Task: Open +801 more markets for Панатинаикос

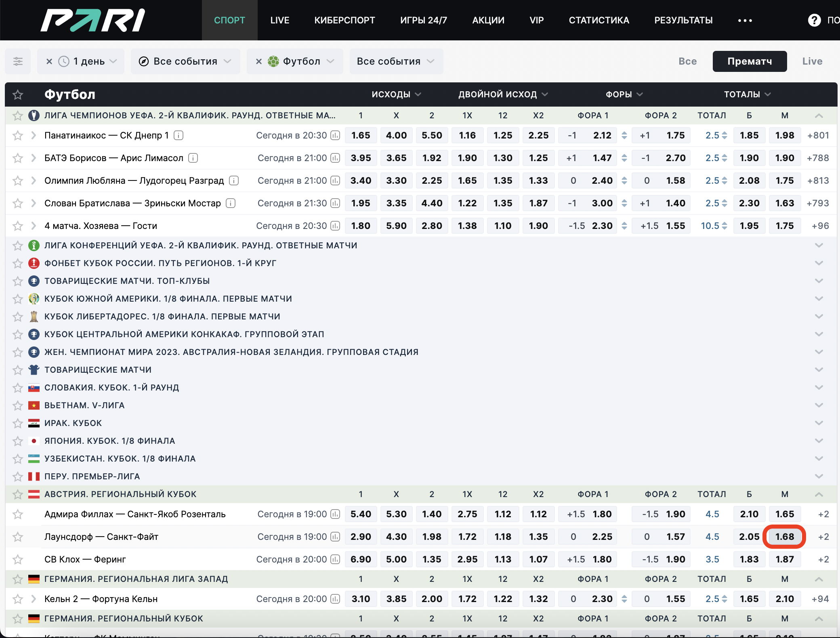Action: pyautogui.click(x=818, y=135)
